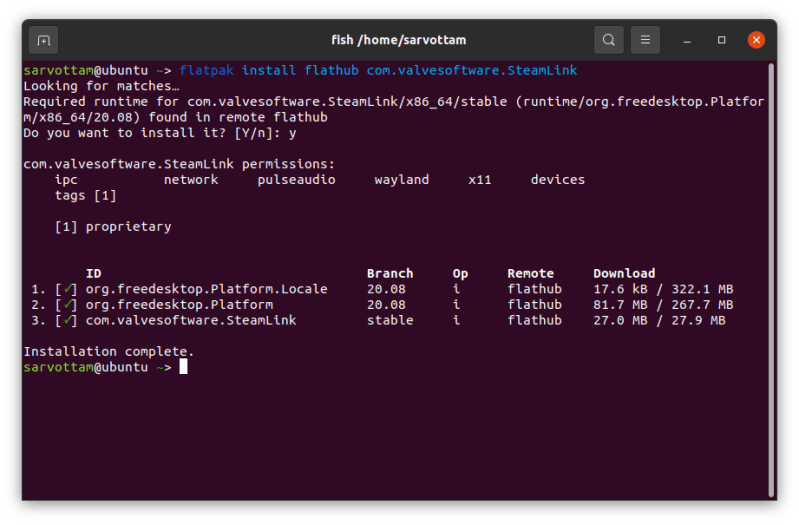This screenshot has width=799, height=525.
Task: Click the 'ipc' permission
Action: (x=66, y=180)
